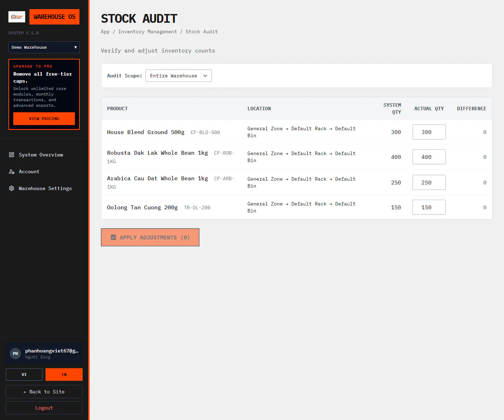The width and height of the screenshot is (504, 420).
Task: Click Apply Adjustments (0) button
Action: (x=150, y=237)
